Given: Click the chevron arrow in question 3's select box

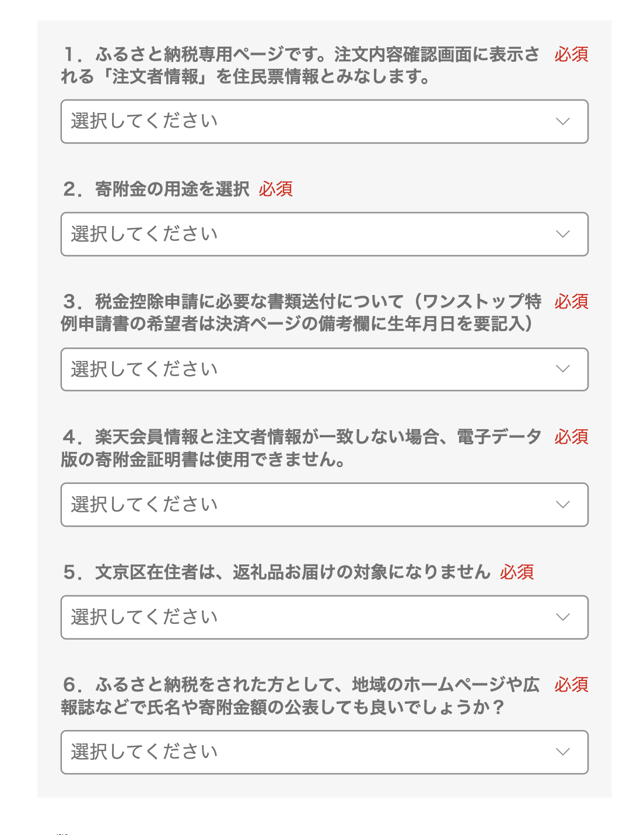Looking at the screenshot, I should click(x=562, y=369).
